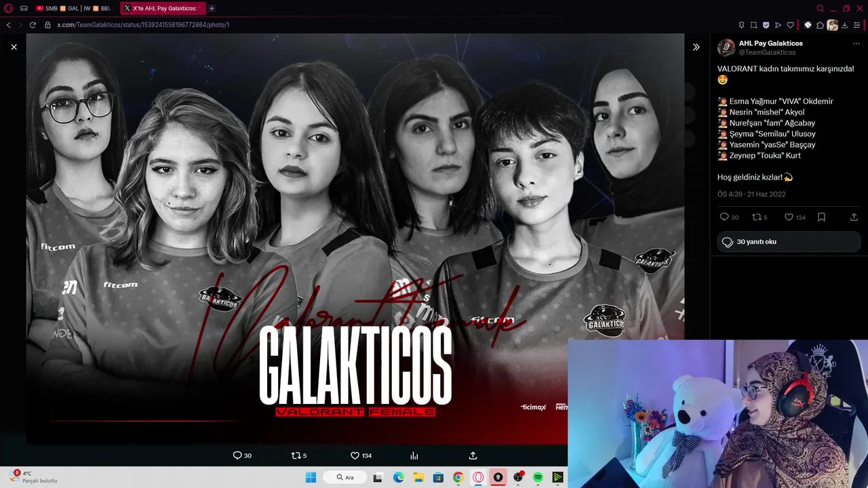The height and width of the screenshot is (488, 868).
Task: Open the browser extensions icon
Action: coord(820,25)
